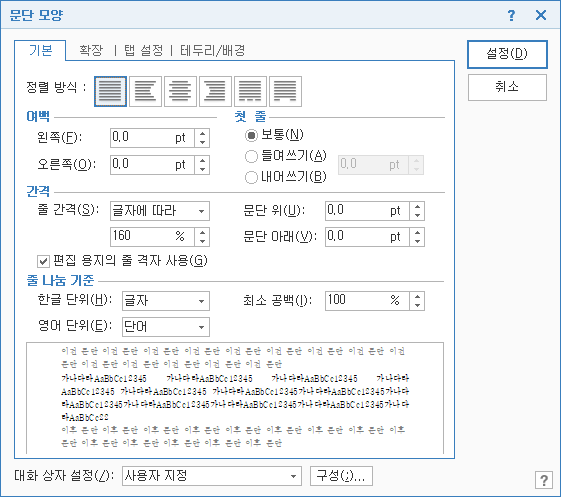The height and width of the screenshot is (497, 561).
Task: Click the 오른쪽 margin input field
Action: [152, 165]
